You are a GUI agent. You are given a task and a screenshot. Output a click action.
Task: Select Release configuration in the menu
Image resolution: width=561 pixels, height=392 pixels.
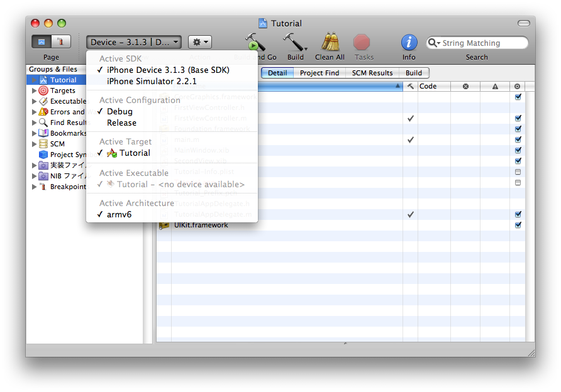(x=121, y=122)
